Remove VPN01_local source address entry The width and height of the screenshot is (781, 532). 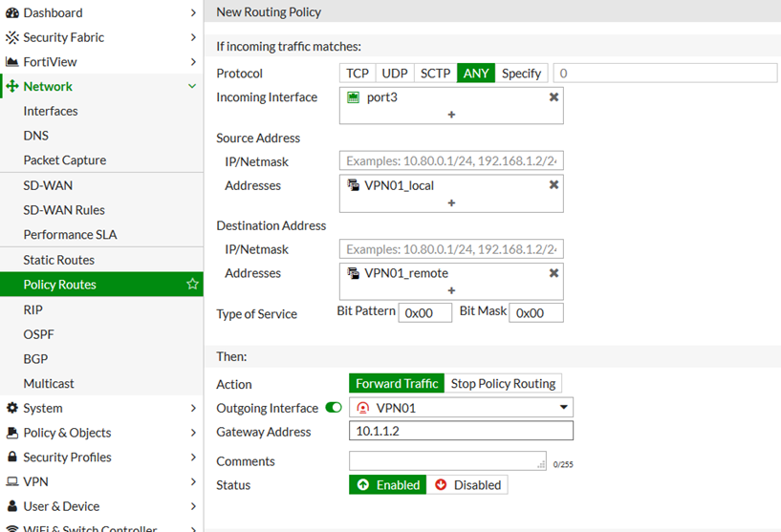[x=553, y=185]
